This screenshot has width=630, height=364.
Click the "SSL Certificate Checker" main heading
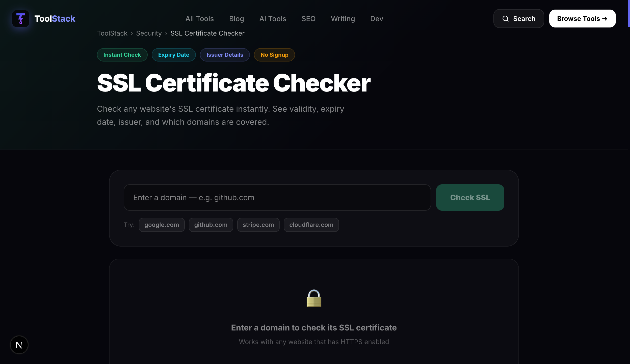tap(233, 83)
